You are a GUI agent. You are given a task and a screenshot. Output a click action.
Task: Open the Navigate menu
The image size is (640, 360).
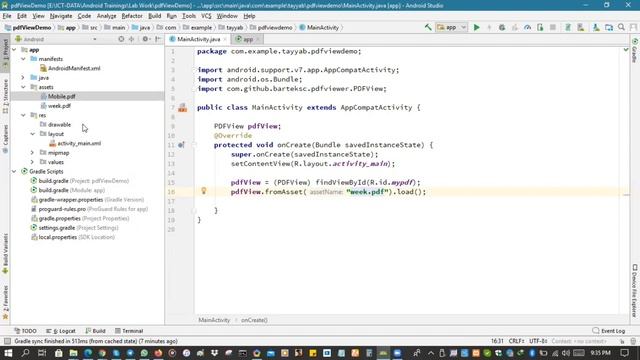61,16
